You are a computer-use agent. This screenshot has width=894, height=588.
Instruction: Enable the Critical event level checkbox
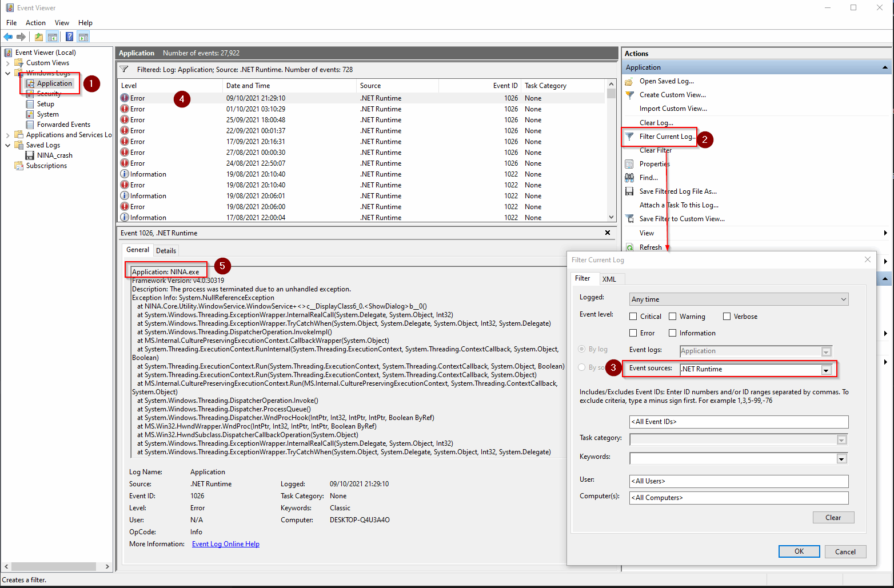tap(633, 317)
